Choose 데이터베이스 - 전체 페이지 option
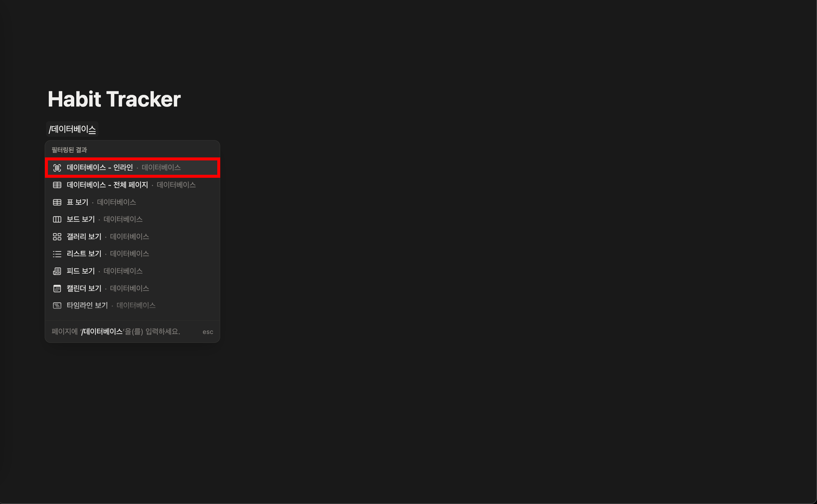Image resolution: width=817 pixels, height=504 pixels. (107, 185)
